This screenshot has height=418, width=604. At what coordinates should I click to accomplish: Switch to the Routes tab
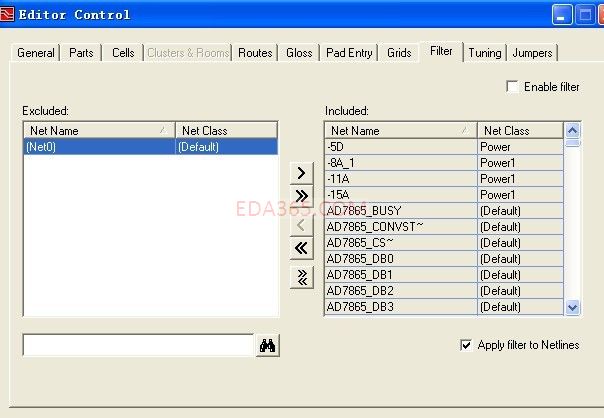[x=255, y=53]
